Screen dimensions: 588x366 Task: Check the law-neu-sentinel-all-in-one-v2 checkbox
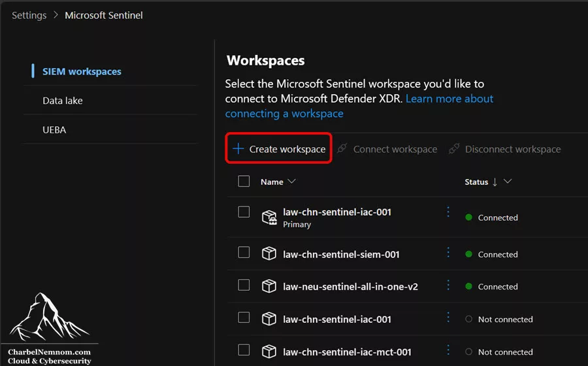point(244,285)
